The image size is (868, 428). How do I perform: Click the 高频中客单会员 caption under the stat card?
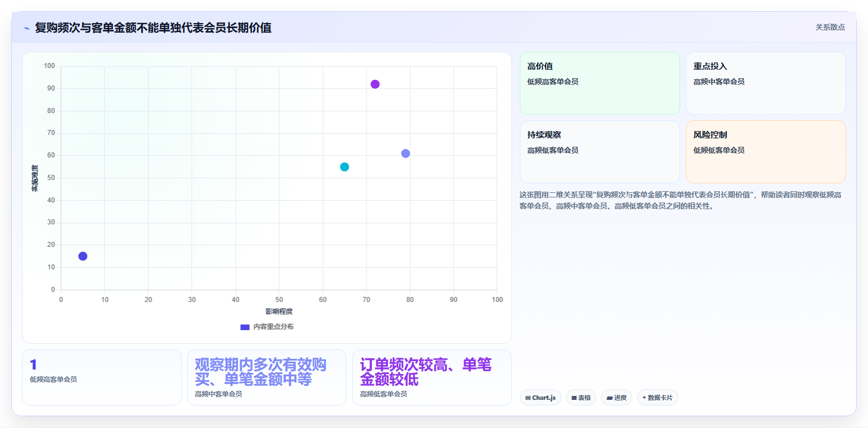[x=219, y=394]
